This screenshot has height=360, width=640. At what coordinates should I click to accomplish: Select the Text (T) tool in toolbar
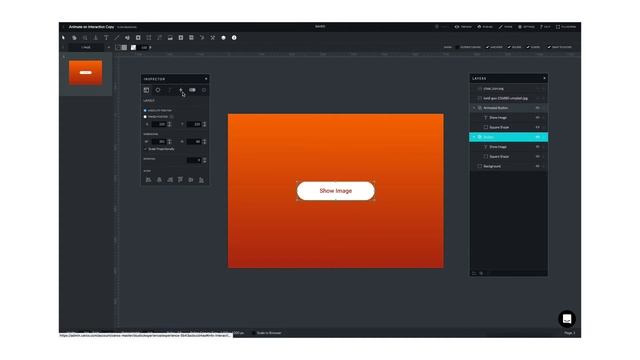106,38
